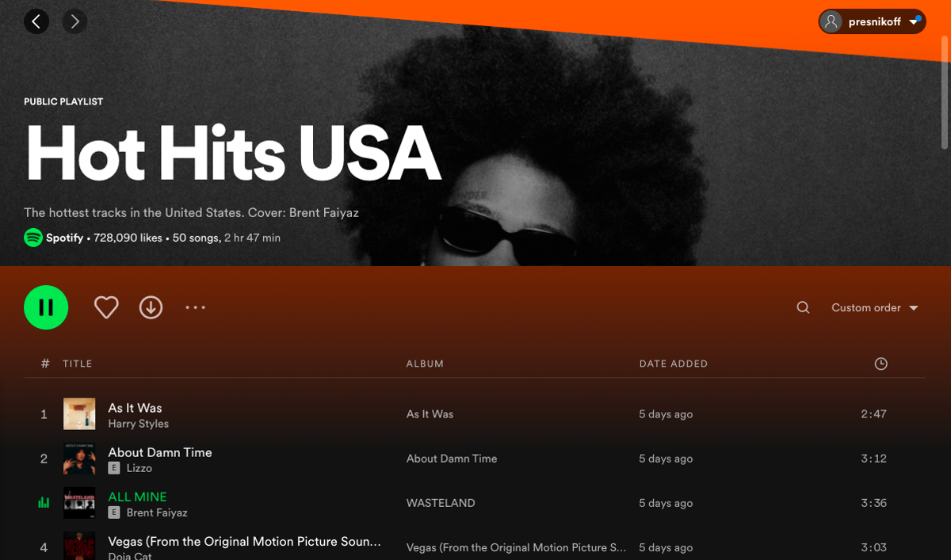Image resolution: width=951 pixels, height=560 pixels.
Task: Go back with the left arrow
Action: click(36, 21)
